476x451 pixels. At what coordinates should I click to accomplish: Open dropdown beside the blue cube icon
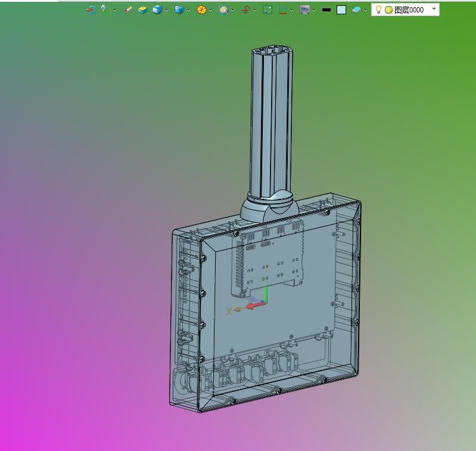tap(167, 10)
